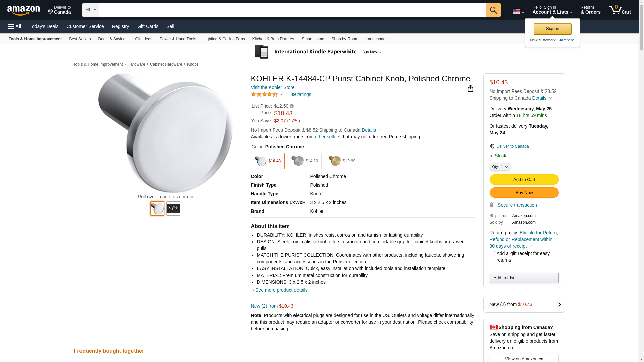
Task: Select the $14.10 color option
Action: (x=305, y=161)
